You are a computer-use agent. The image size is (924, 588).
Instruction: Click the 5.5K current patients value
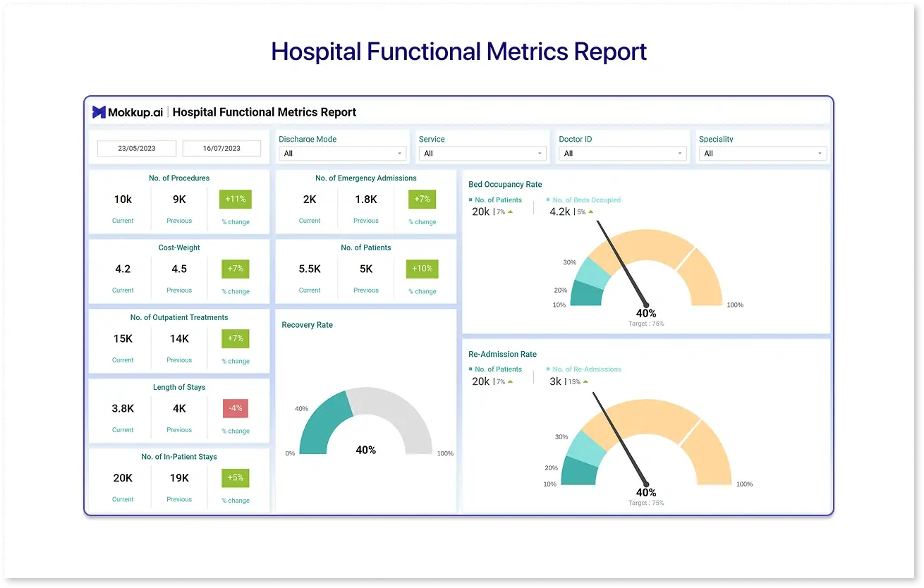(x=310, y=269)
